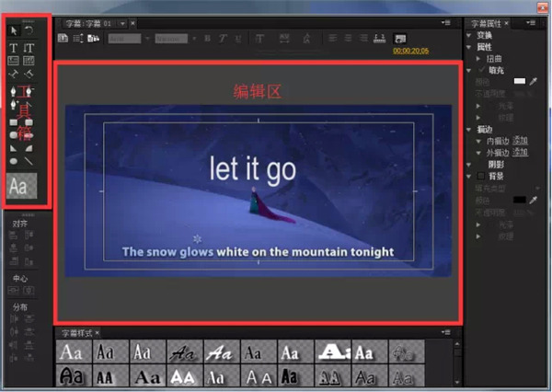Select the Wedge shape tool
This screenshot has height=392, width=552.
click(14, 148)
